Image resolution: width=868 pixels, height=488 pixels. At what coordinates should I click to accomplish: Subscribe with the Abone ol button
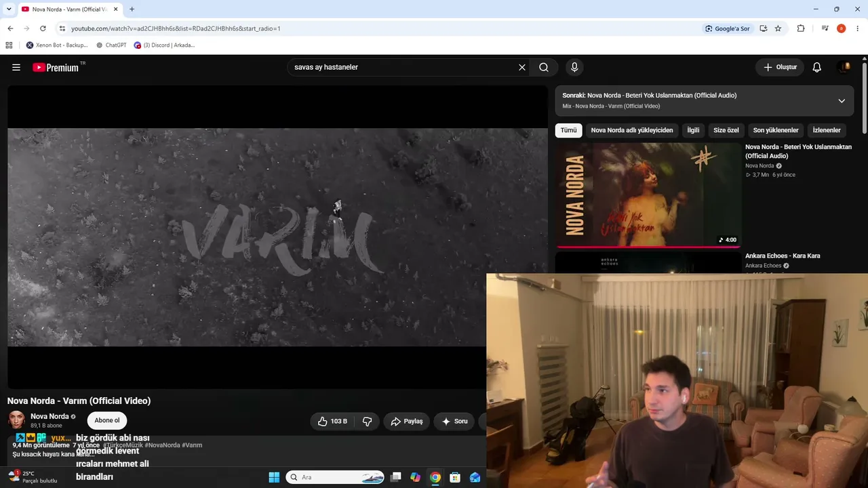click(107, 420)
